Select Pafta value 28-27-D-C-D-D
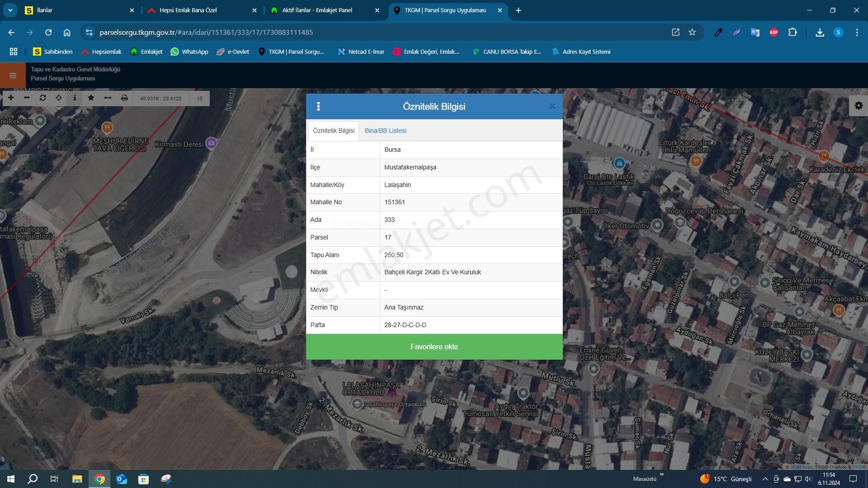 pyautogui.click(x=405, y=325)
